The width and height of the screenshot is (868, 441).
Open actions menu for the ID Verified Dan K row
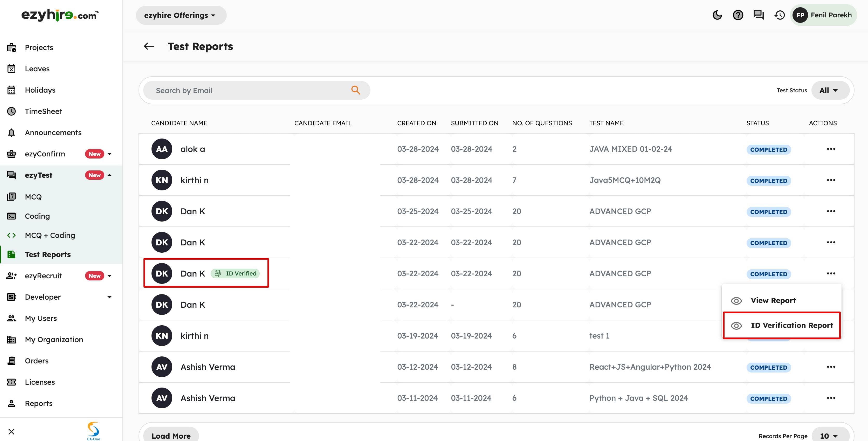[831, 273]
